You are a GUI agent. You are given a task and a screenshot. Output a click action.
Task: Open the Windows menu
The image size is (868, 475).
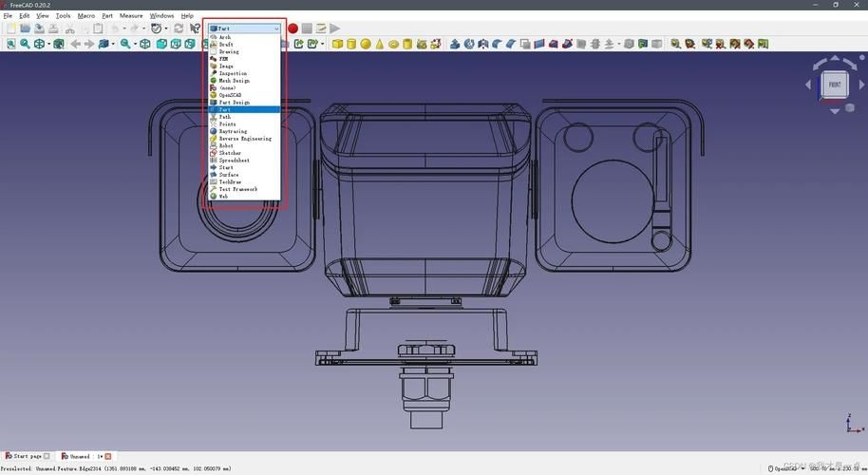pos(161,16)
